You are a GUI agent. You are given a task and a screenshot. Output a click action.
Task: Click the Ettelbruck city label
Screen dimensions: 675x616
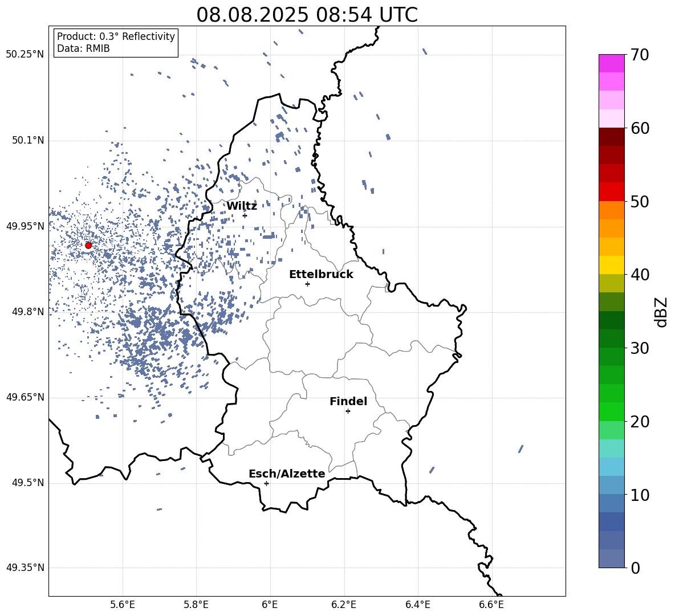[x=321, y=275]
